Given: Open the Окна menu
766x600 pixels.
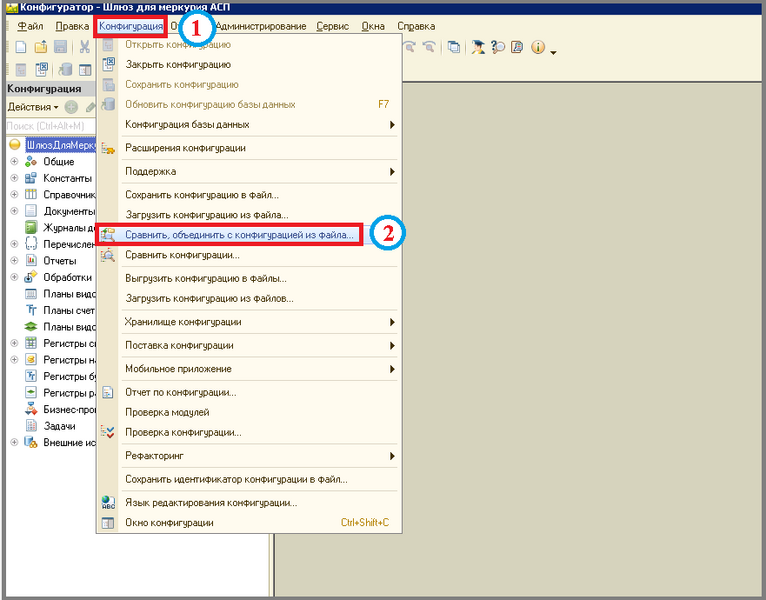Looking at the screenshot, I should (x=373, y=26).
